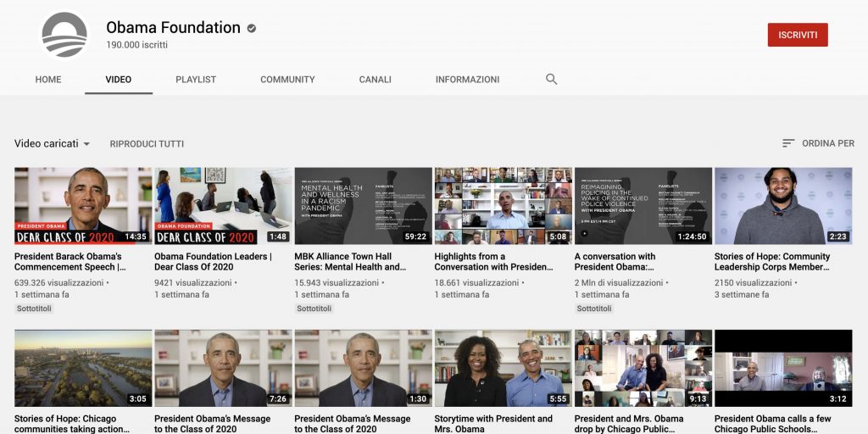Viewport: 868px width, 434px height.
Task: Open the Commencement Speech thumbnail (14:35)
Action: pos(83,206)
